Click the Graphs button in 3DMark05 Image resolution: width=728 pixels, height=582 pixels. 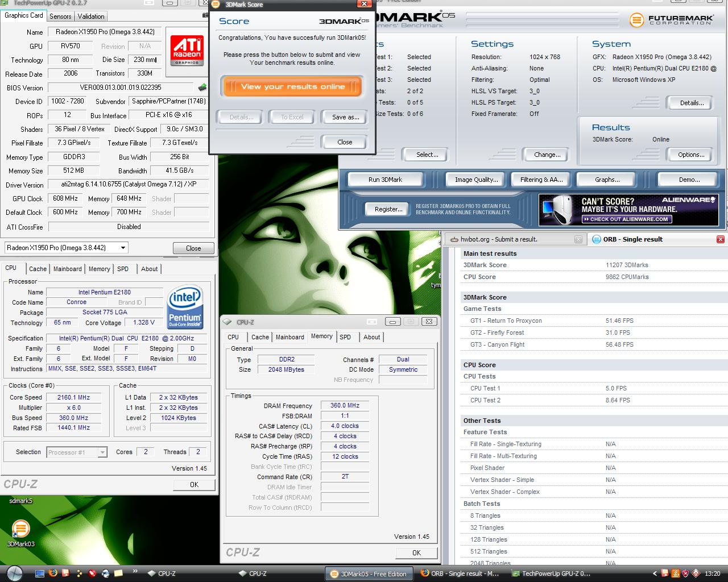[x=607, y=180]
